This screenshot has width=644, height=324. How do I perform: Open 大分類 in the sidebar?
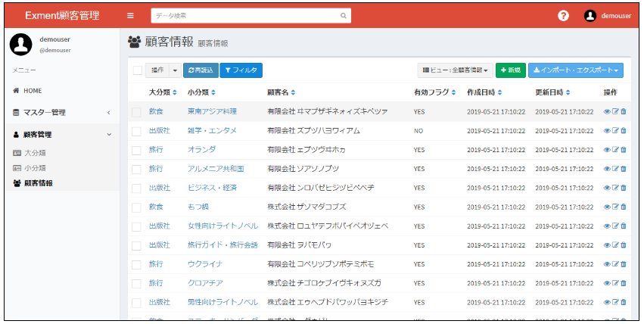point(35,153)
